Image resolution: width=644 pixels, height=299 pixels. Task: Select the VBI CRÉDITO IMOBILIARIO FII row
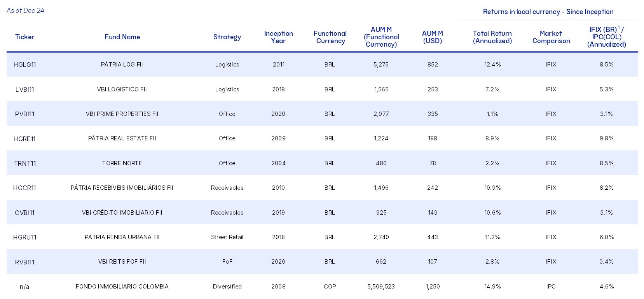[122, 213]
